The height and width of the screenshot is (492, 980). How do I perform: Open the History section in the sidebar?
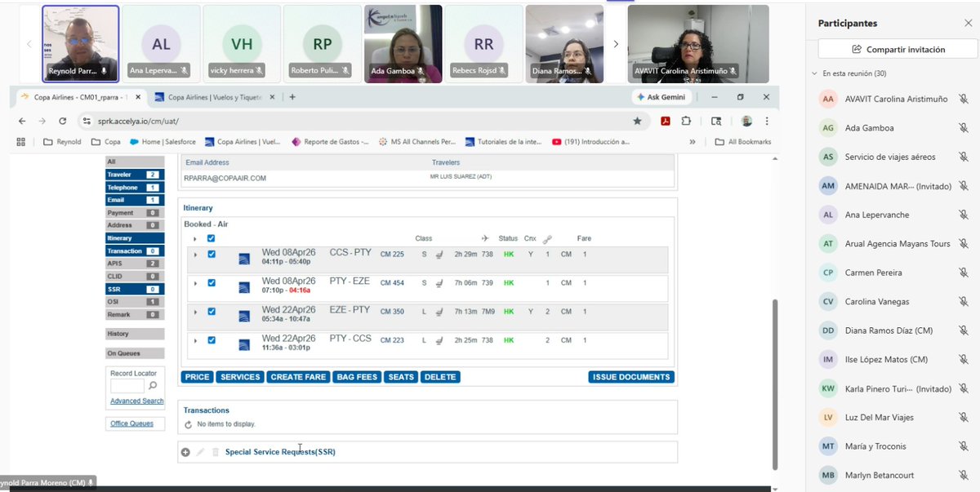point(135,334)
